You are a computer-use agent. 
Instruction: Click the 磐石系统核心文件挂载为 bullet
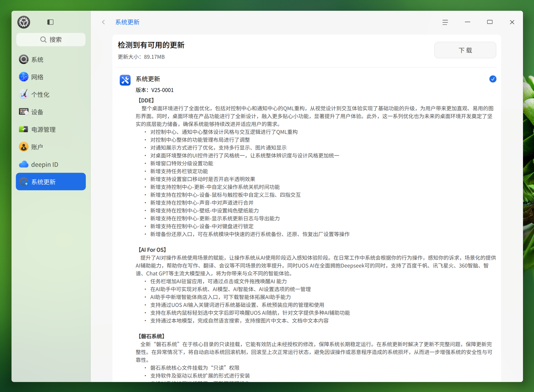tap(195, 368)
